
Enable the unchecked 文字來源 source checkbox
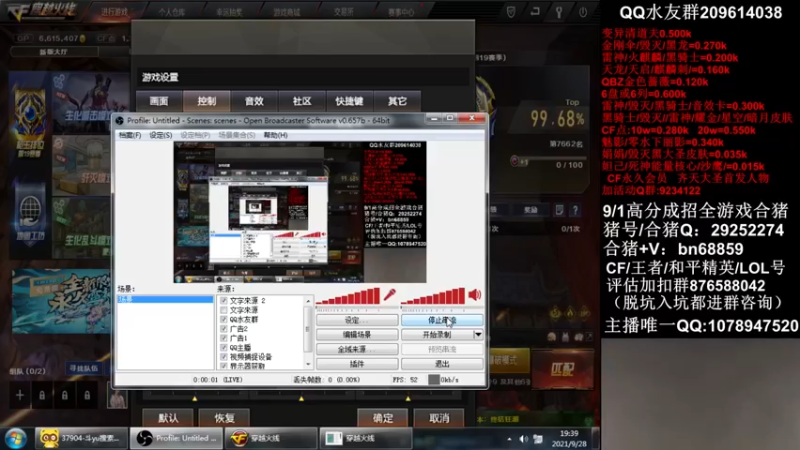223,310
